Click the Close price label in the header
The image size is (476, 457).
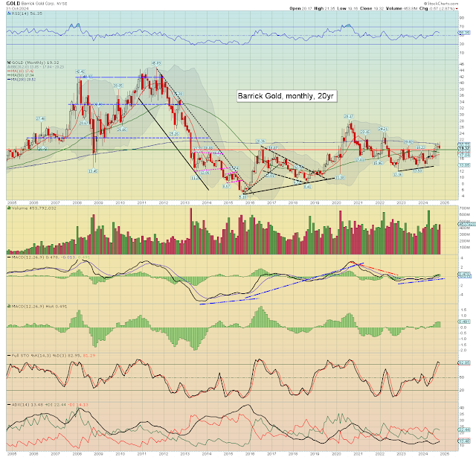(x=365, y=8)
